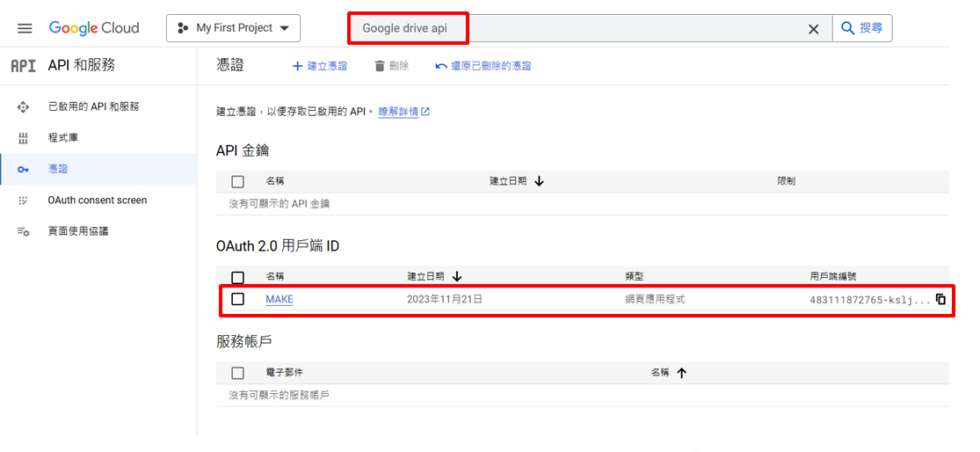Tick the MAKE OAuth client checkbox

click(237, 299)
